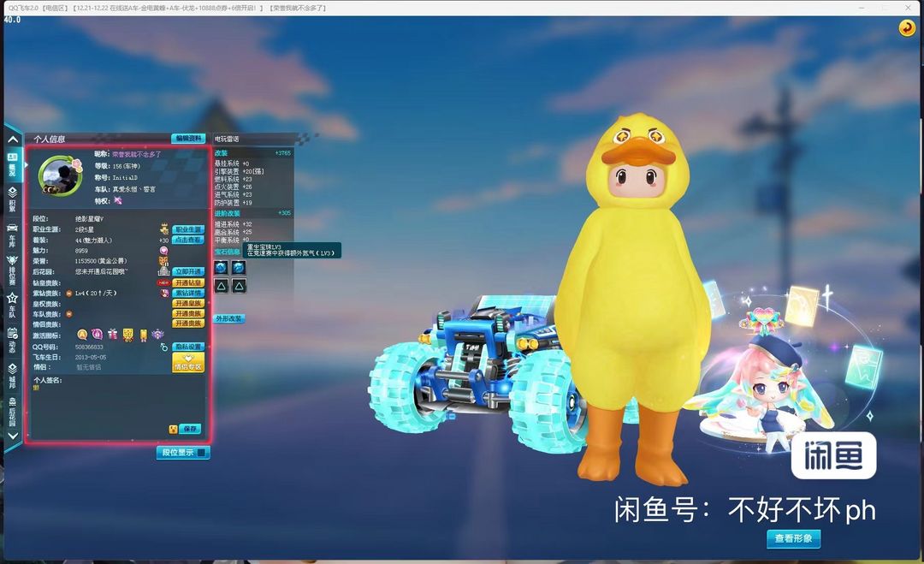Click into the 个人签名 signature field

pyautogui.click(x=118, y=404)
